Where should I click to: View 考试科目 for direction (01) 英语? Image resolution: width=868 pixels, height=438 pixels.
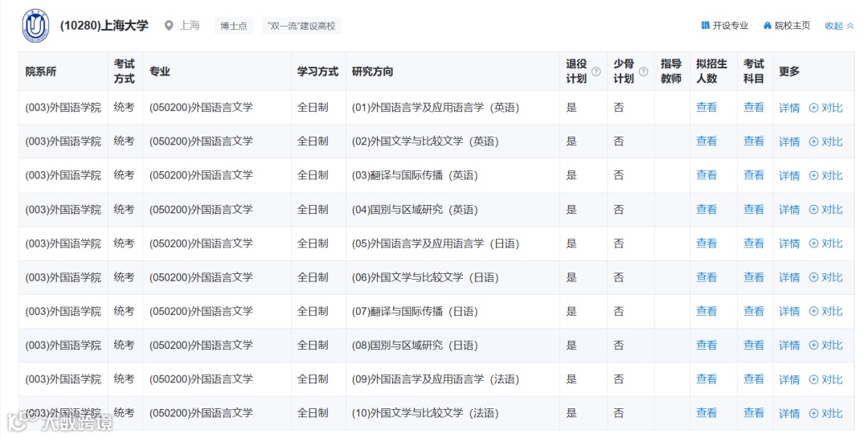(753, 108)
